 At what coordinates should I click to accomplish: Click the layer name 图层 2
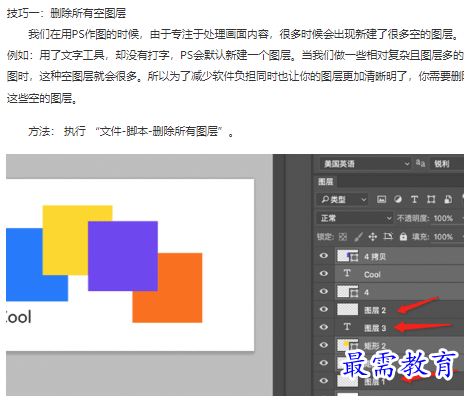375,310
